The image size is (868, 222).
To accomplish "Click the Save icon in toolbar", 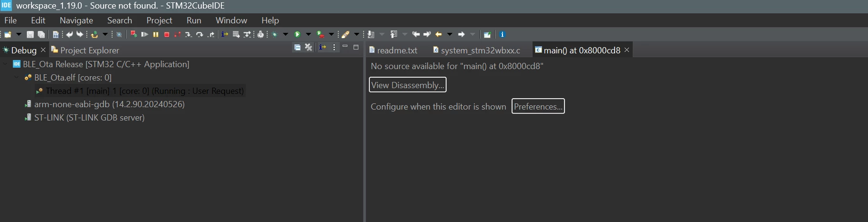I will pos(30,34).
